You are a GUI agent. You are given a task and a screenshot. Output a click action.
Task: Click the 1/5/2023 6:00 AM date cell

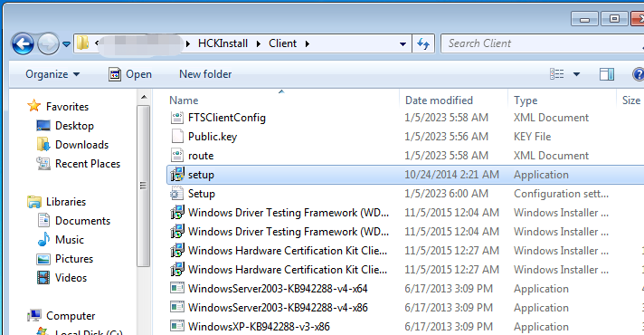pos(447,194)
